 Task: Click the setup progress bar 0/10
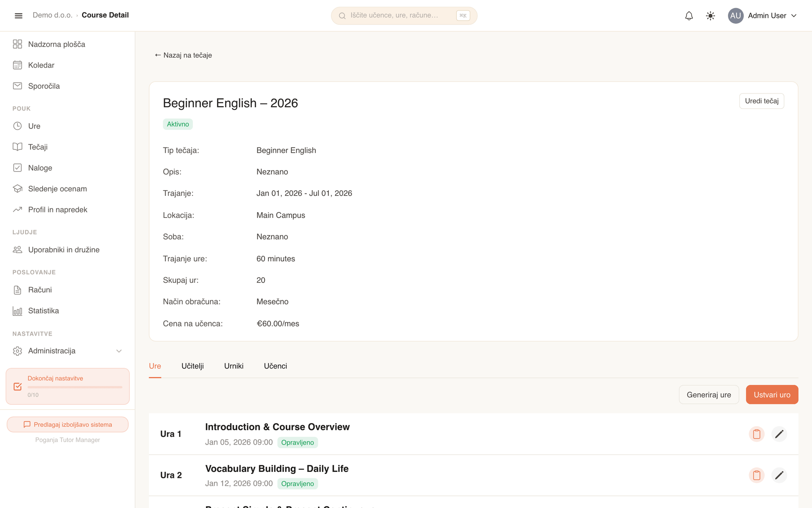coord(75,387)
